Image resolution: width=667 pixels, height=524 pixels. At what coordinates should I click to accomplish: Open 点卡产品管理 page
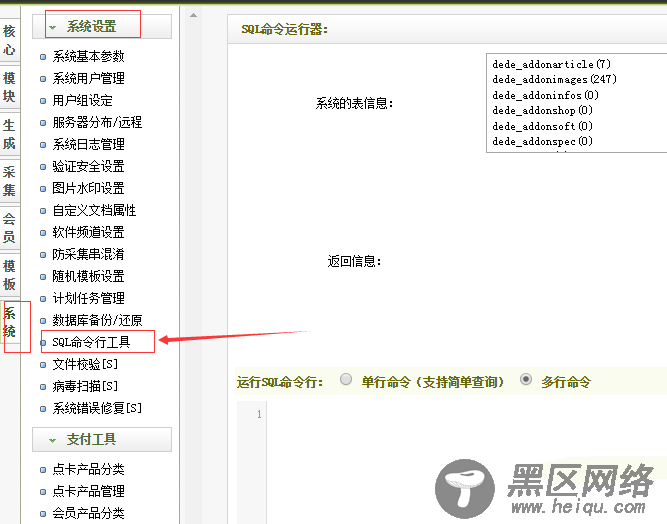tap(88, 492)
